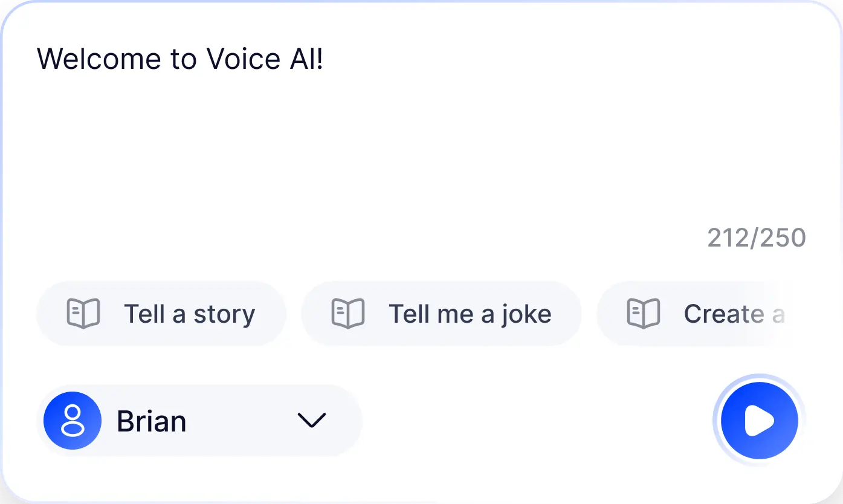Screen dimensions: 843x504
Task: Click the blue avatar icon next to Brian
Action: pyautogui.click(x=73, y=421)
